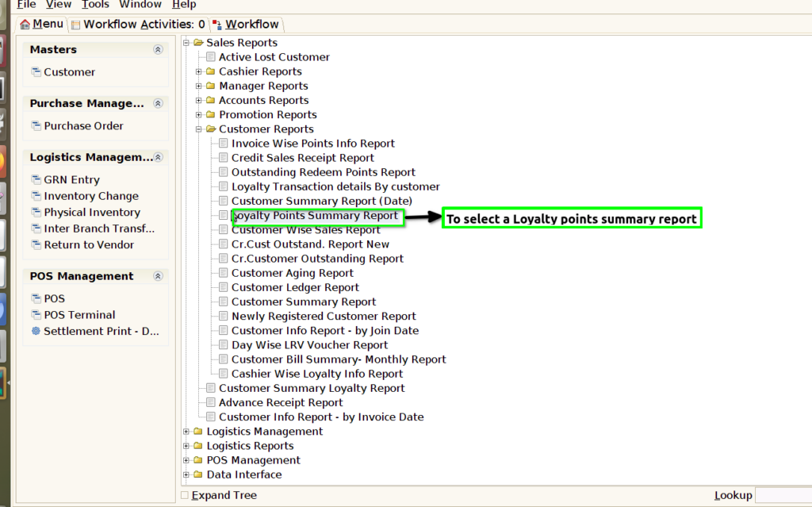Screen dimensions: 812x507
Task: Click the Accounts Reports folder icon
Action: (x=210, y=100)
